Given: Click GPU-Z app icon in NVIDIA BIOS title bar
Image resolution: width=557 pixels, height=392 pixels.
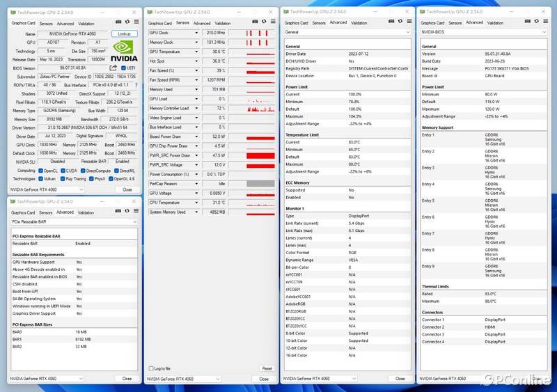Looking at the screenshot, I should pos(423,12).
